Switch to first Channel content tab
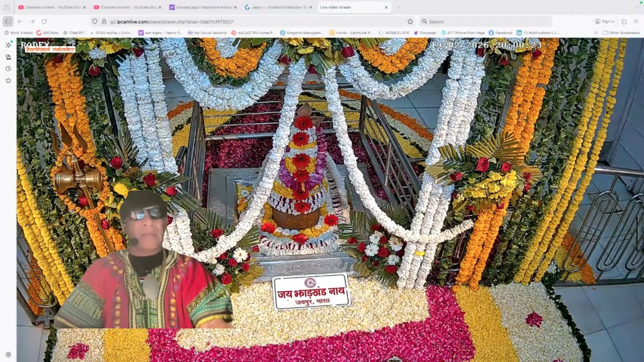 52,8
